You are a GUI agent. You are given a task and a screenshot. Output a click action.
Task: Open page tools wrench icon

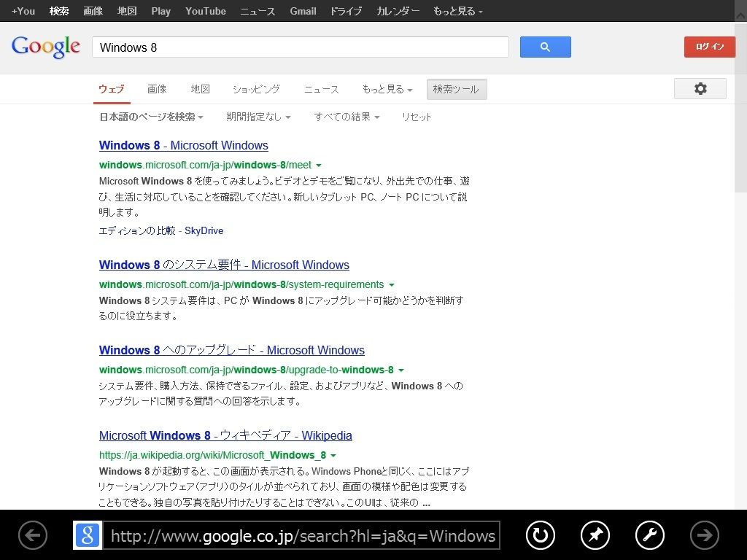tap(650, 535)
